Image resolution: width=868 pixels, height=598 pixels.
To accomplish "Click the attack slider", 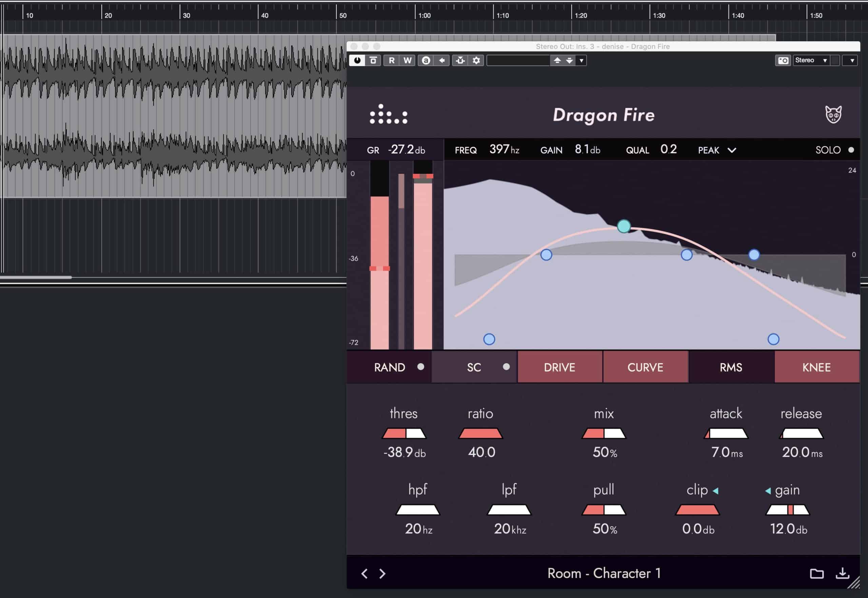I will pos(726,434).
